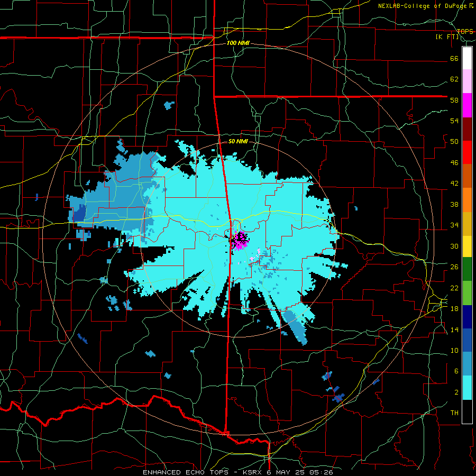Click the legend value '46'
The width and height of the screenshot is (476, 476).
(x=454, y=163)
